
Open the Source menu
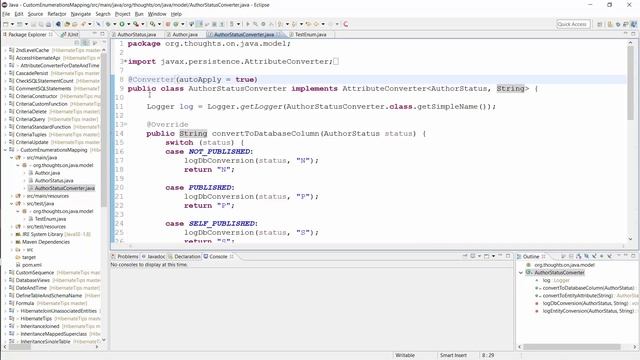click(x=35, y=14)
